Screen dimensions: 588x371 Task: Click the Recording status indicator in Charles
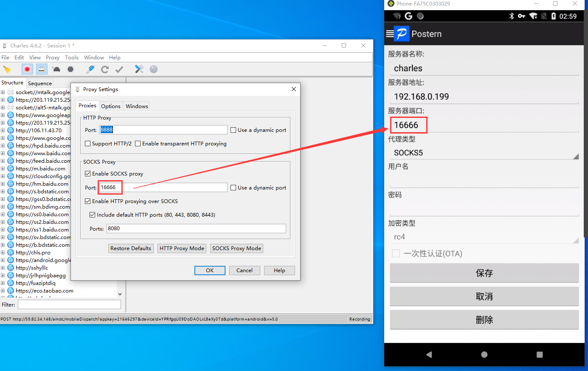360,319
